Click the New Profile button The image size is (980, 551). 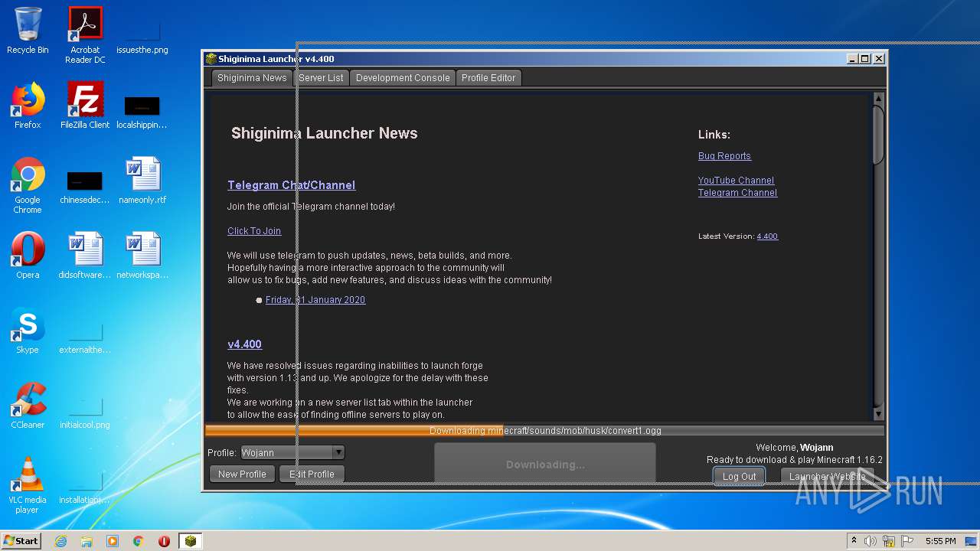[x=242, y=474]
